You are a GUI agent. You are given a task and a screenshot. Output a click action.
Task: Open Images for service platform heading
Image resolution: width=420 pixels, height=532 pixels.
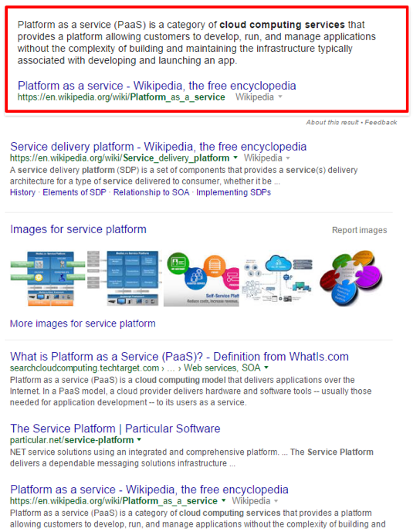(79, 229)
